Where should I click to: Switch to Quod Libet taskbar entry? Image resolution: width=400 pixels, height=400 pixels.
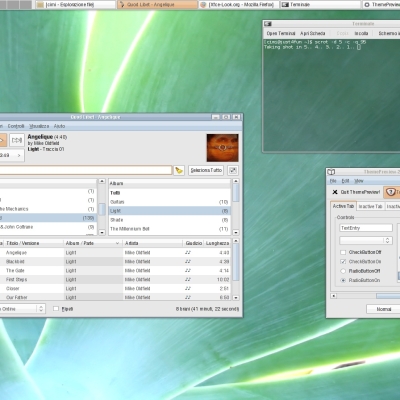[157, 5]
